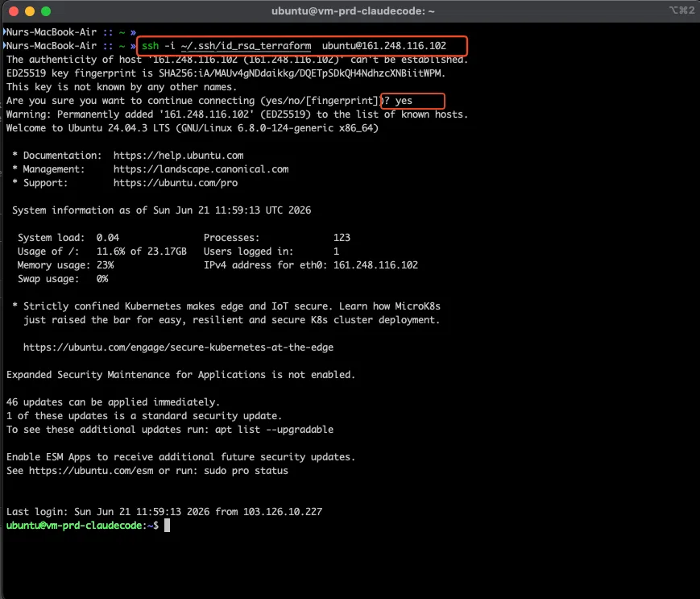Viewport: 700px width, 599px height.
Task: Click the disk usage '11.6% of 23.17GB'
Action: (x=142, y=252)
